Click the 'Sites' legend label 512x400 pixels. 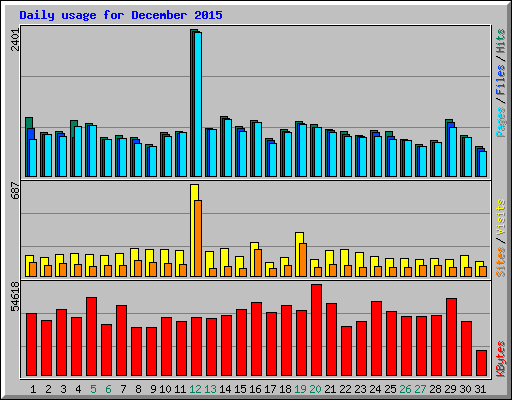tap(501, 262)
